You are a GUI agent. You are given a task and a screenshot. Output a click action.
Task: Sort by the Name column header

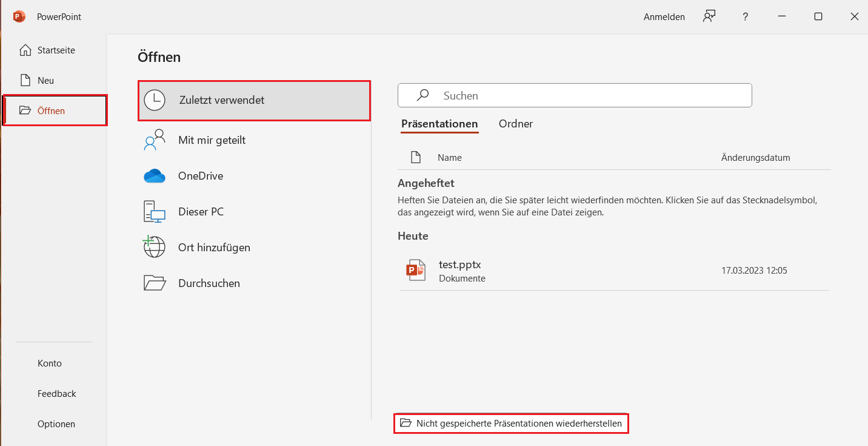pos(450,157)
